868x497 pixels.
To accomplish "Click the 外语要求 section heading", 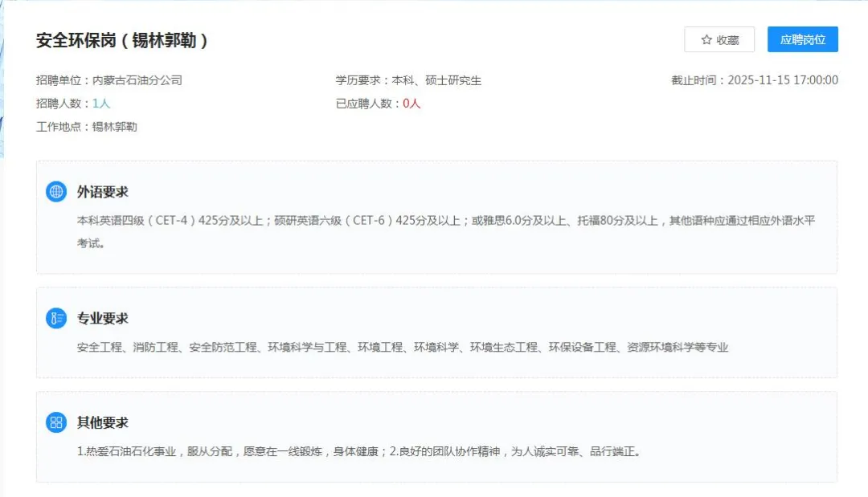I will (102, 192).
